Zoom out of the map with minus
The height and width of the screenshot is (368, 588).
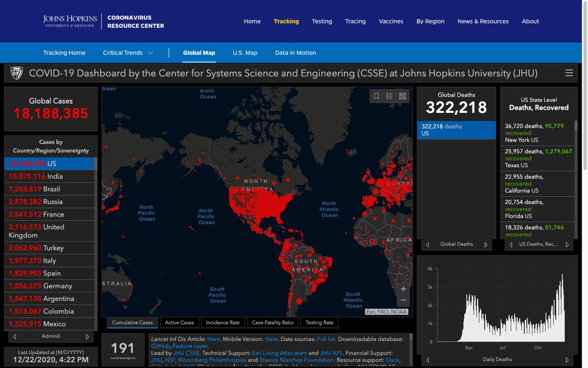(x=403, y=300)
